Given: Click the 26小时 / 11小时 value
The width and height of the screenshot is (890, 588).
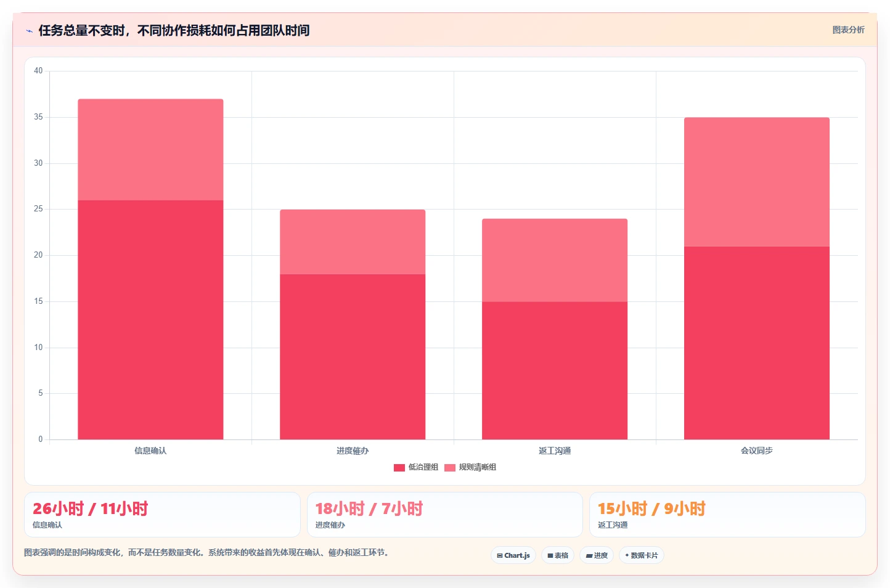Looking at the screenshot, I should coord(91,508).
